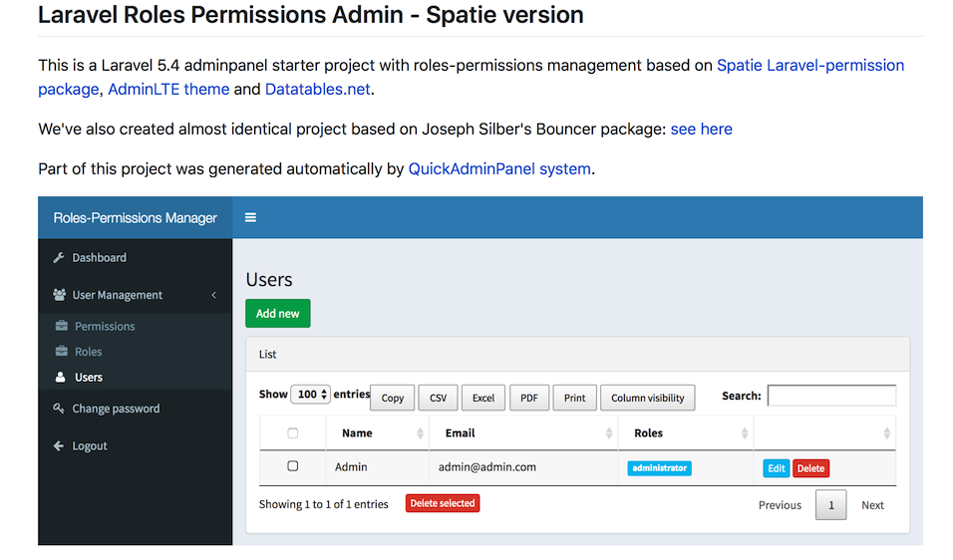
Task: Collapse User Management chevron
Action: [x=214, y=295]
